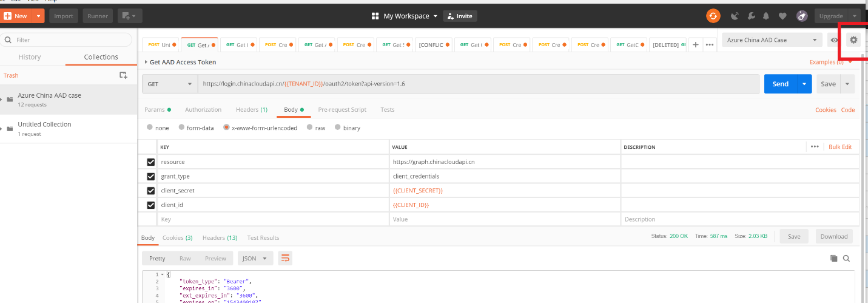Image resolution: width=868 pixels, height=303 pixels.
Task: Uncheck the grant_type parameter checkbox
Action: tap(151, 176)
